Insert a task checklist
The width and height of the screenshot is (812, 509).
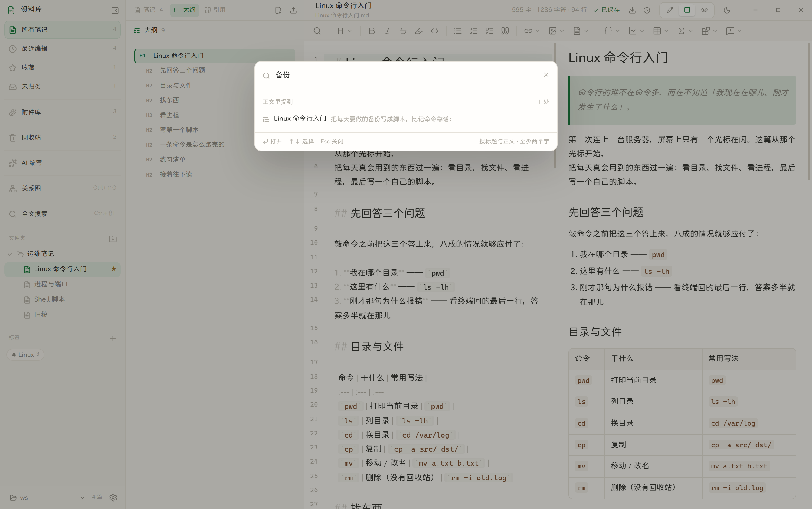click(x=489, y=31)
